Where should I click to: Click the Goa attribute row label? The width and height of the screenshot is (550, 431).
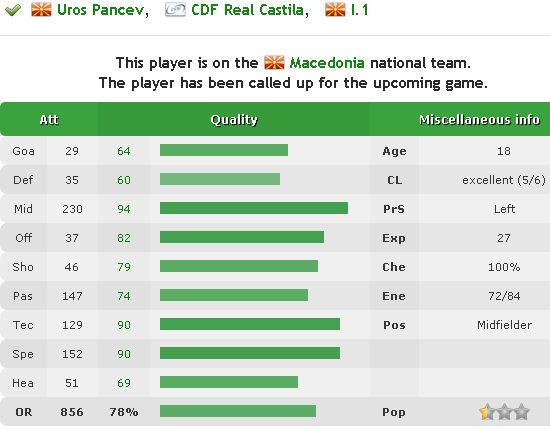24,151
